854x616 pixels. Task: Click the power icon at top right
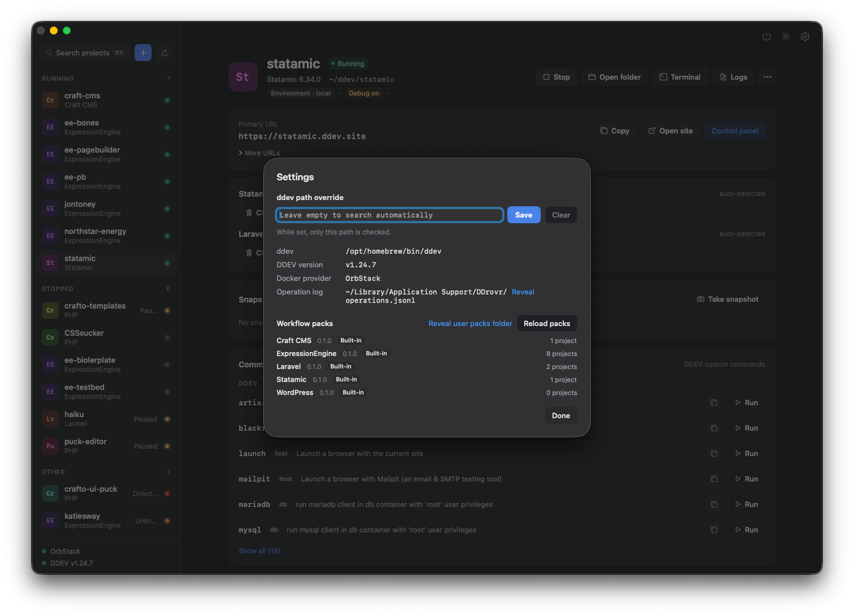pos(766,36)
